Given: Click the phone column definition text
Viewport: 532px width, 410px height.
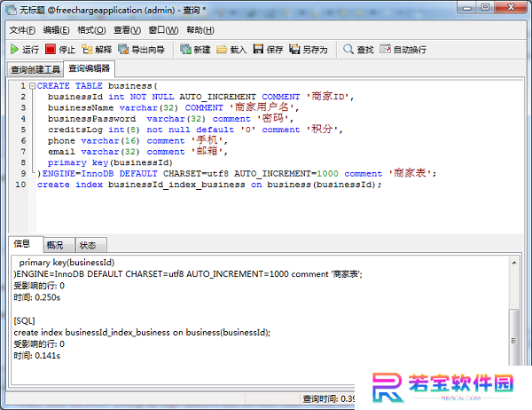Looking at the screenshot, I should pos(137,140).
